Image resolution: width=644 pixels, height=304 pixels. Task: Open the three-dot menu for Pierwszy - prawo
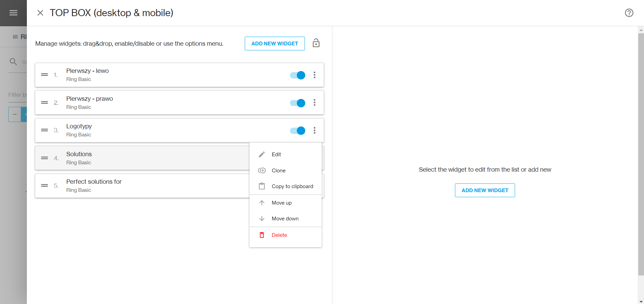[x=315, y=103]
